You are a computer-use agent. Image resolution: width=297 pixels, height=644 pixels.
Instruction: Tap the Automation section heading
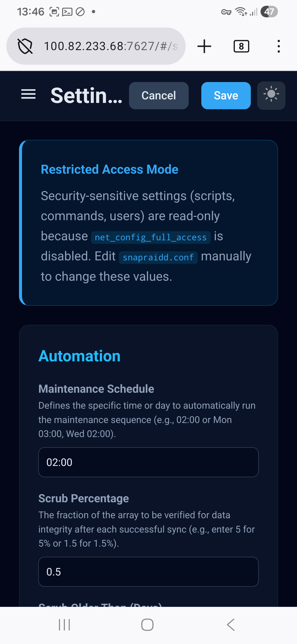[x=79, y=356]
